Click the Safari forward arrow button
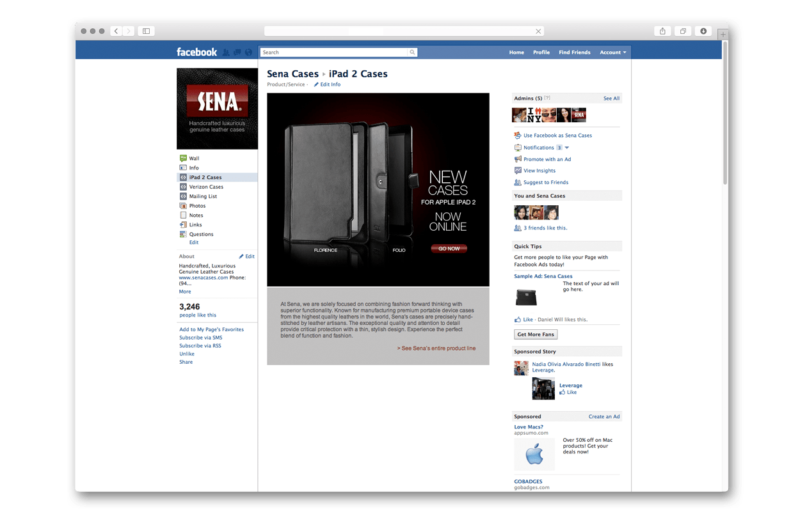The image size is (807, 532). point(129,31)
